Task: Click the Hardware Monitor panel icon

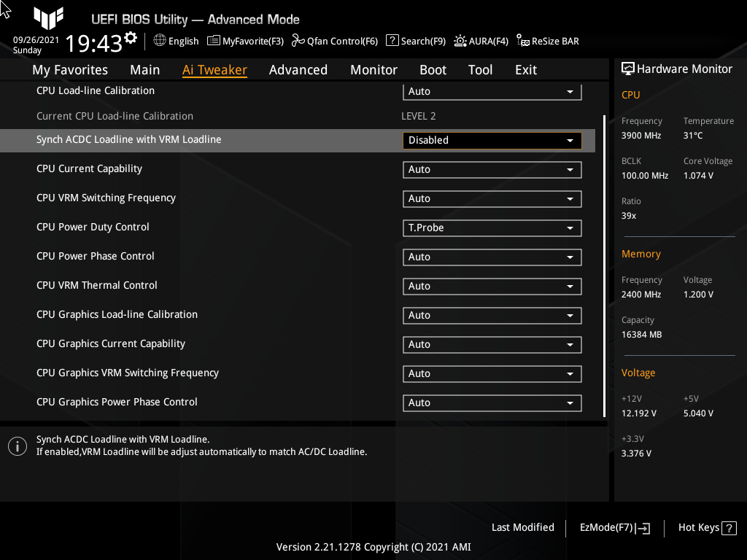Action: pyautogui.click(x=629, y=69)
